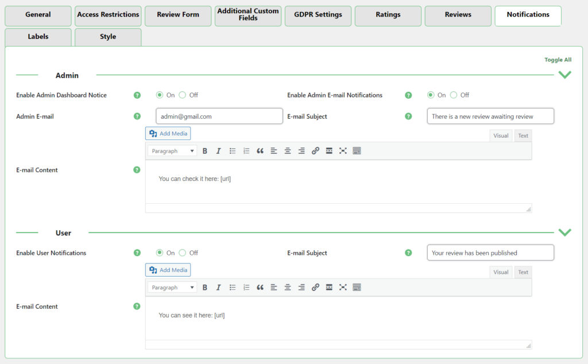The height and width of the screenshot is (364, 588).
Task: Toggle toolbar icon in Admin editor
Action: pyautogui.click(x=357, y=151)
